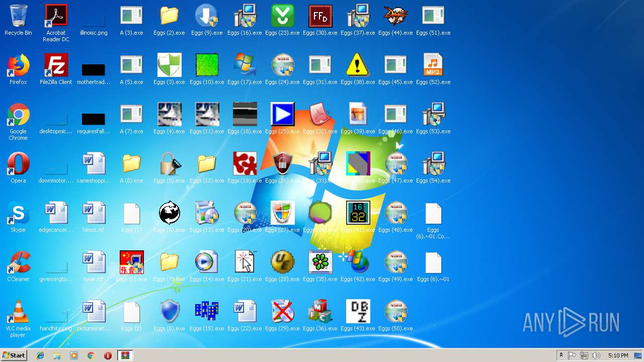The height and width of the screenshot is (362, 644).
Task: Select Eggs (35).exe flower icon
Action: coord(320,266)
